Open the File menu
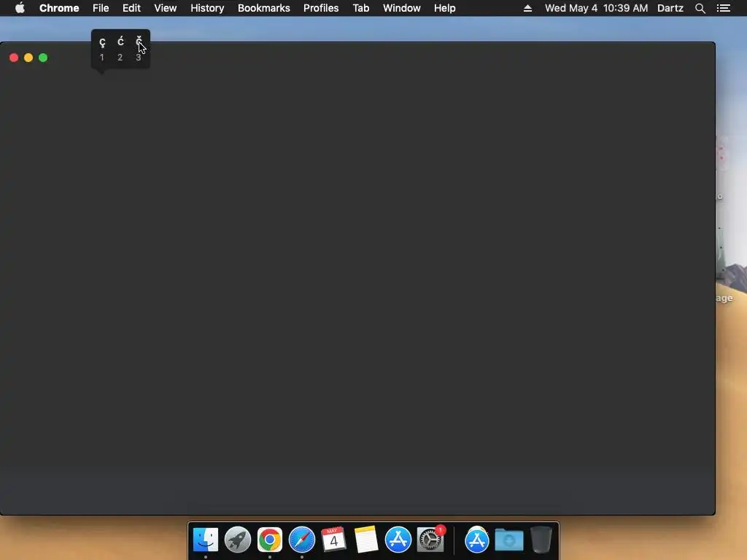The width and height of the screenshot is (747, 560). 101,8
